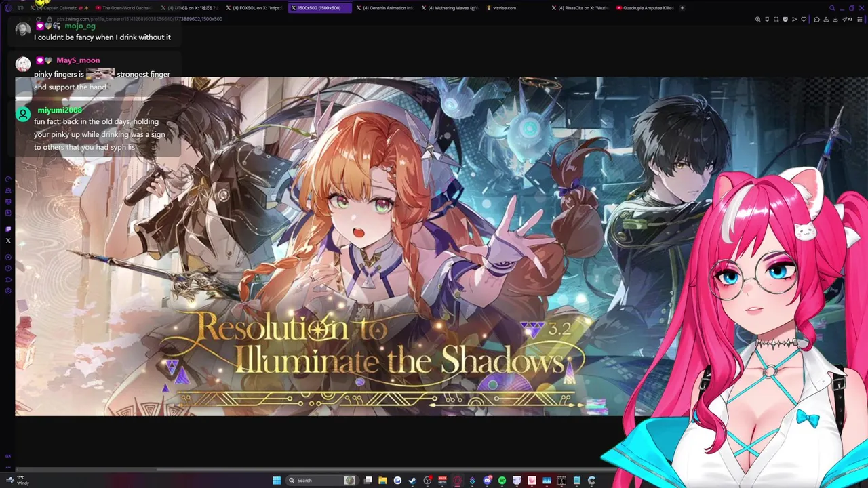Open File Explorer from taskbar
The image size is (868, 488).
382,481
